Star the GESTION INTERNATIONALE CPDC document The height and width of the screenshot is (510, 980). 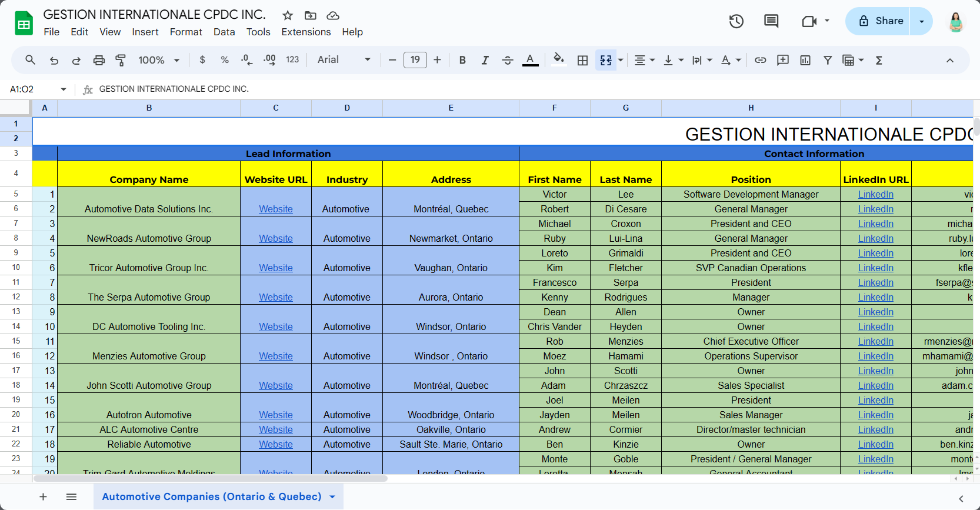288,15
